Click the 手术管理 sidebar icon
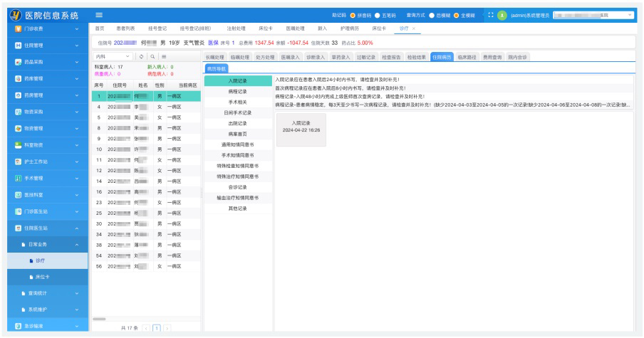 [x=18, y=178]
